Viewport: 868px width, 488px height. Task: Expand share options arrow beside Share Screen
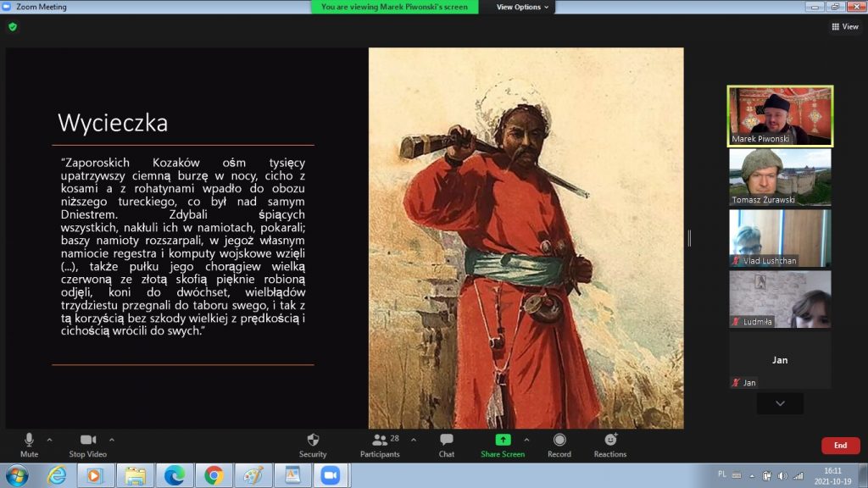pyautogui.click(x=526, y=440)
